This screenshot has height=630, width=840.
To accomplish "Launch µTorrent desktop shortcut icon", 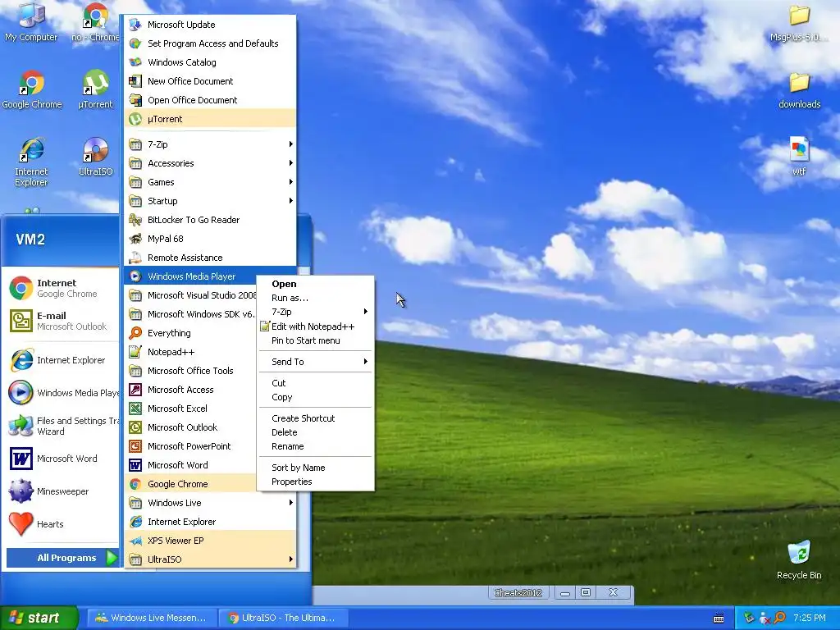I will pos(95,89).
